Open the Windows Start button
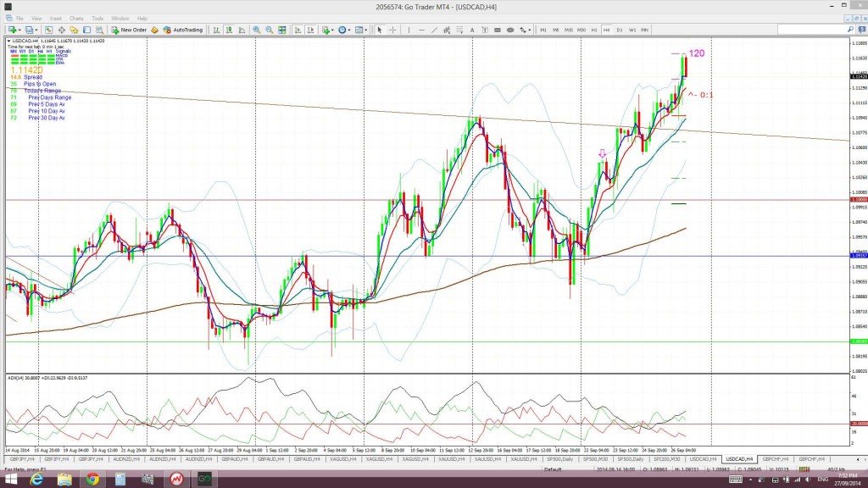 pyautogui.click(x=10, y=480)
